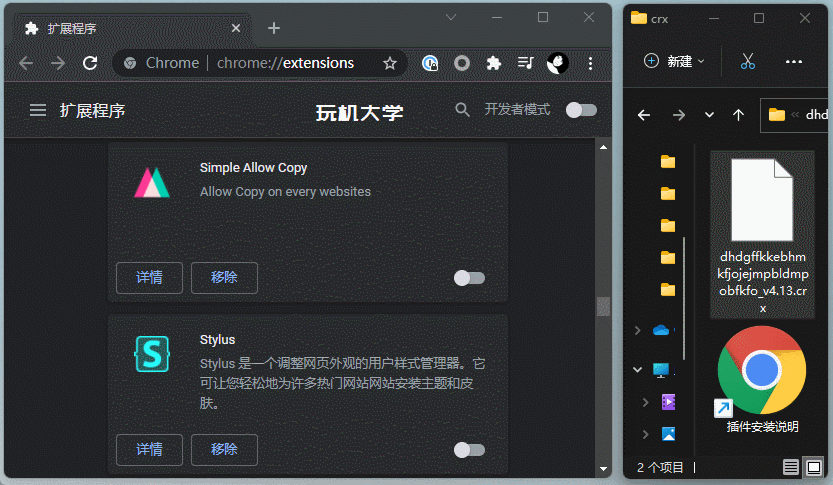
Task: Expand the Pictures tree node
Action: coord(645,434)
